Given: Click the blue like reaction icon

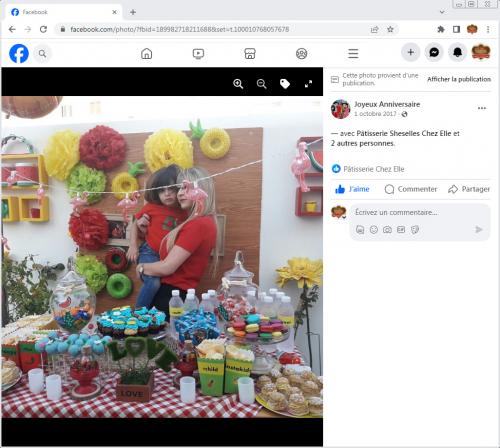Looking at the screenshot, I should click(336, 169).
